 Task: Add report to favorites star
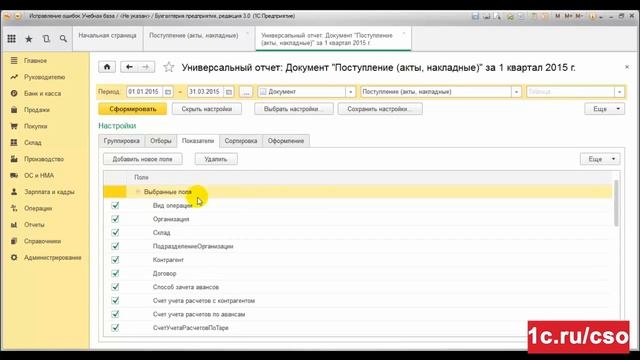pyautogui.click(x=169, y=67)
